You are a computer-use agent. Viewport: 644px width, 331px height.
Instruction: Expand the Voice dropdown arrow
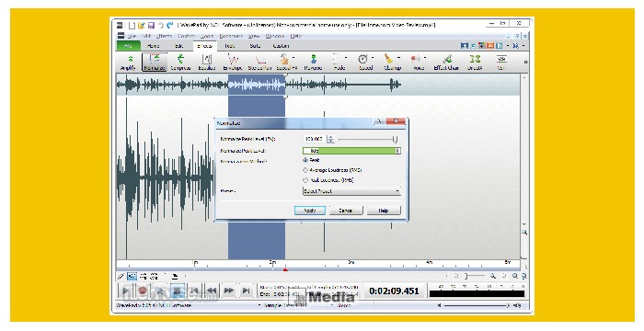(x=425, y=58)
